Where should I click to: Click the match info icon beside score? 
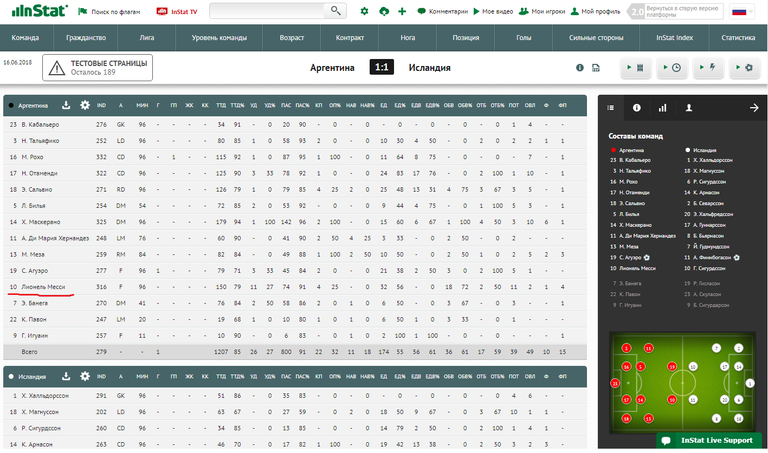coord(580,68)
